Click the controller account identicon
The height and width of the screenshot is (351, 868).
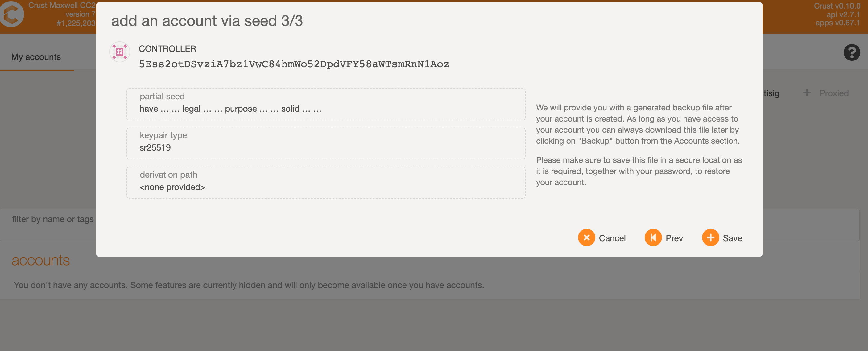coord(120,52)
